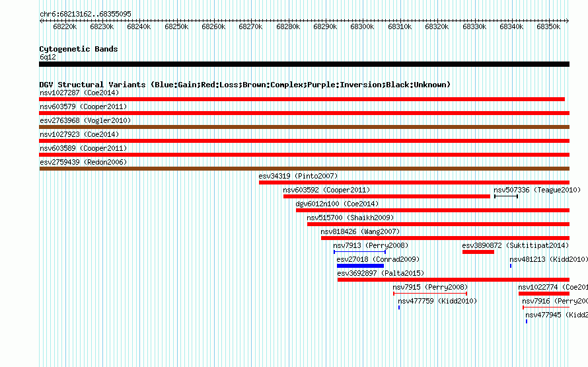588x367 pixels.
Task: Click the 68350k ruler position label
Action: point(548,26)
